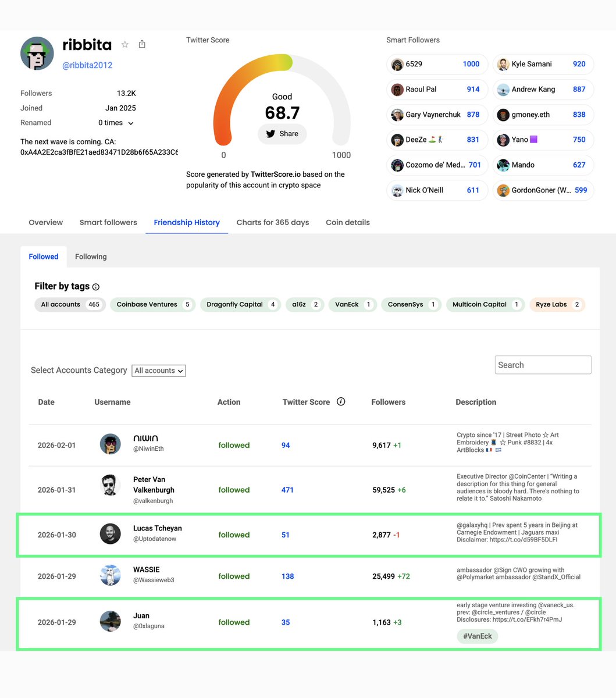Click Lucas Tcheyan's avatar

point(111,534)
